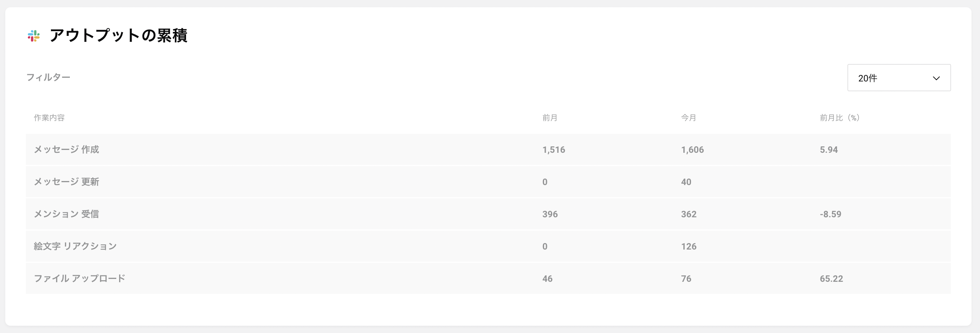The height and width of the screenshot is (333, 980).
Task: Sort by the 前月比（%） column header
Action: point(840,118)
